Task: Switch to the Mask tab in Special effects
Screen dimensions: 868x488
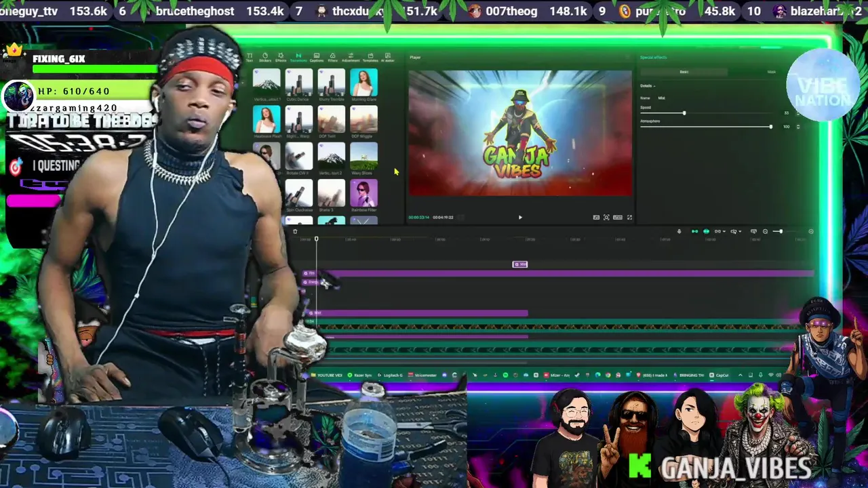Action: tap(771, 72)
